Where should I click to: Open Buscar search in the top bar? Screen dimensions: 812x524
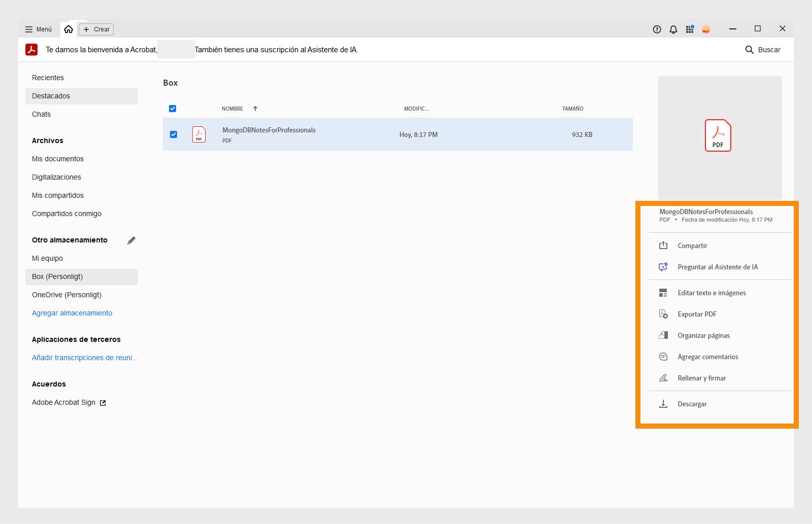coord(763,50)
